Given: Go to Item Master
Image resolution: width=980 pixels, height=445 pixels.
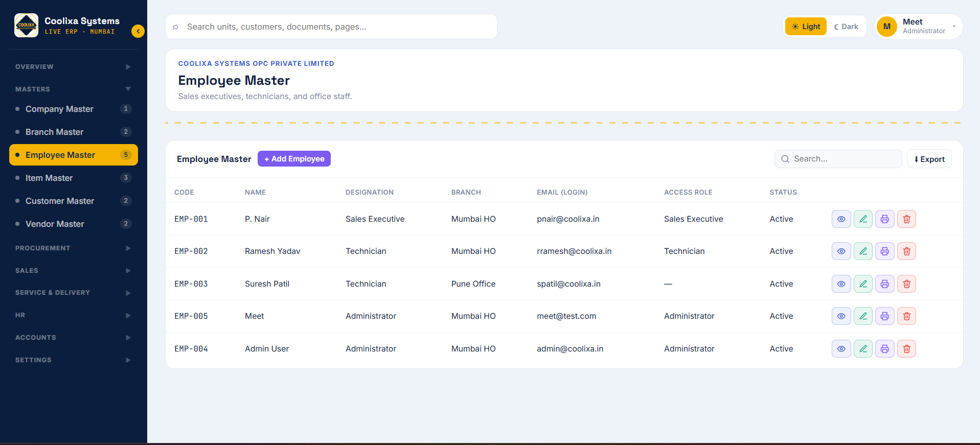Looking at the screenshot, I should (74, 178).
